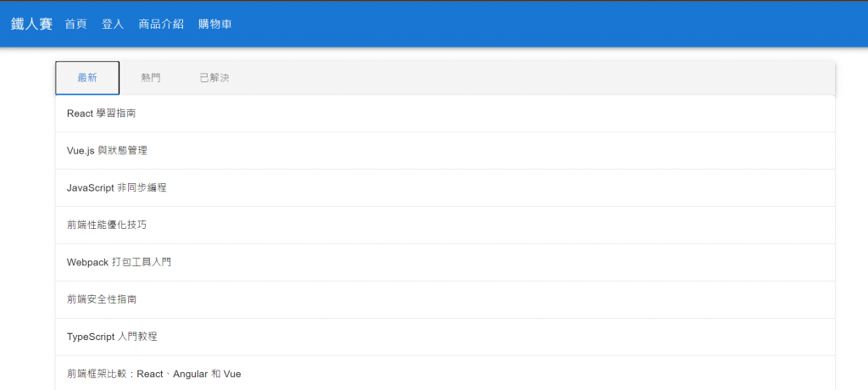Image resolution: width=868 pixels, height=390 pixels.
Task: Select the JavaScript 非同步編程 list item
Action: tap(116, 187)
